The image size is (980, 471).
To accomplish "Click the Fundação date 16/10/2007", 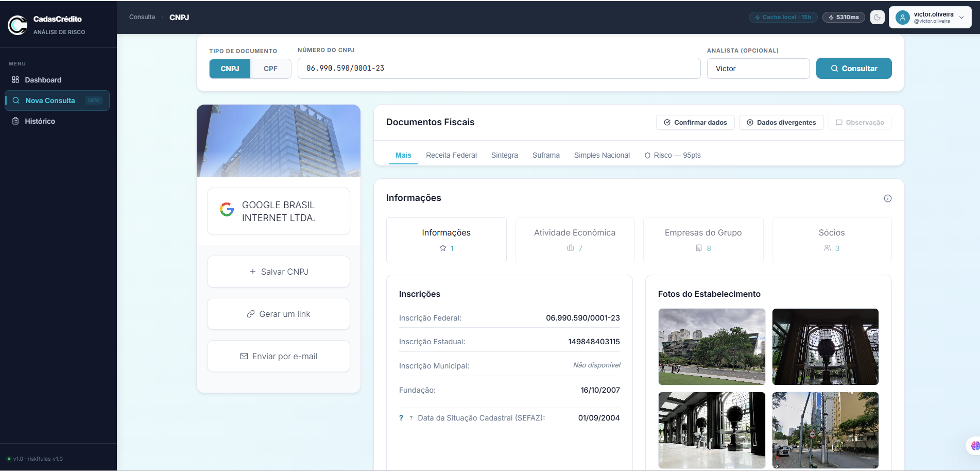I will pyautogui.click(x=600, y=390).
